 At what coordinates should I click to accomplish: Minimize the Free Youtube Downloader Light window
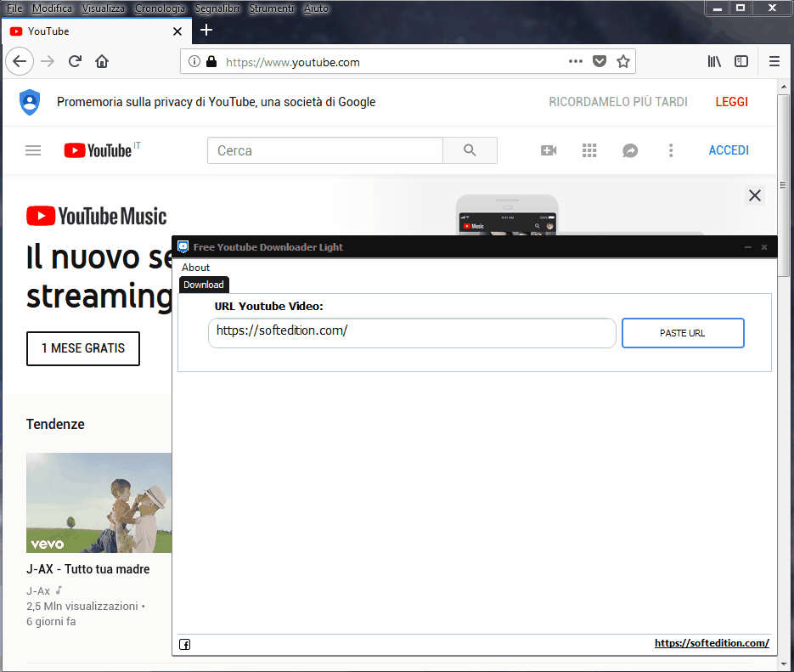tap(748, 247)
